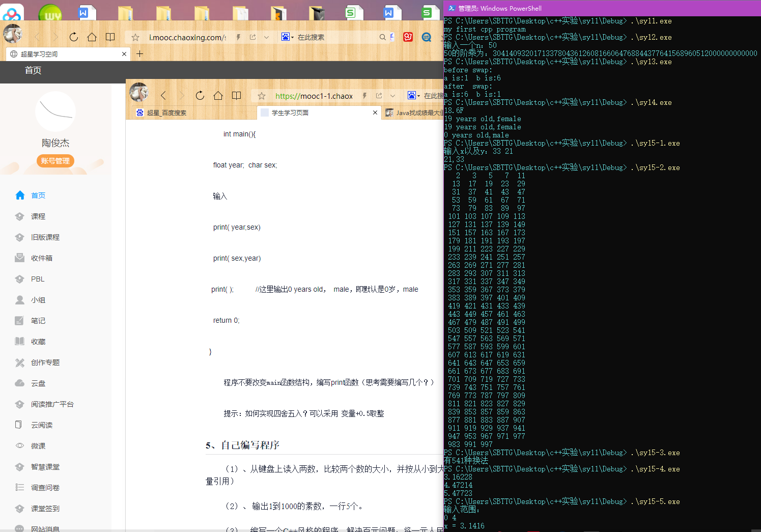Click the blue translate icon in the toolbar
The width and height of the screenshot is (761, 532).
(x=426, y=37)
